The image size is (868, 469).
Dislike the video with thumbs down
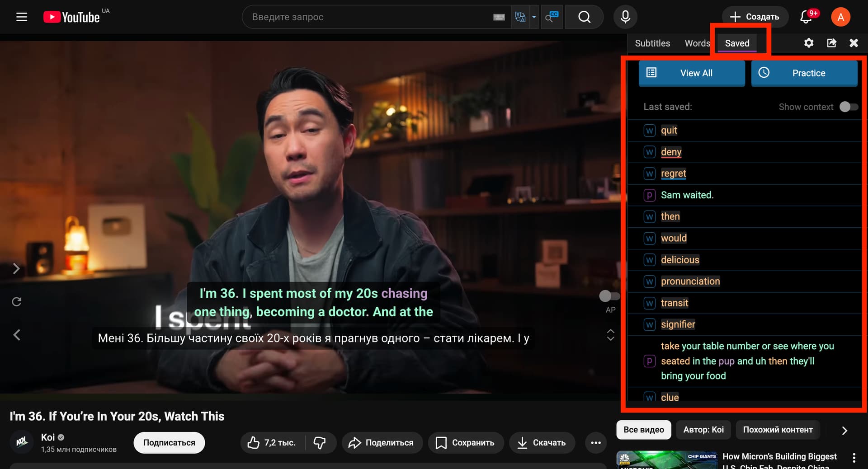(x=320, y=443)
